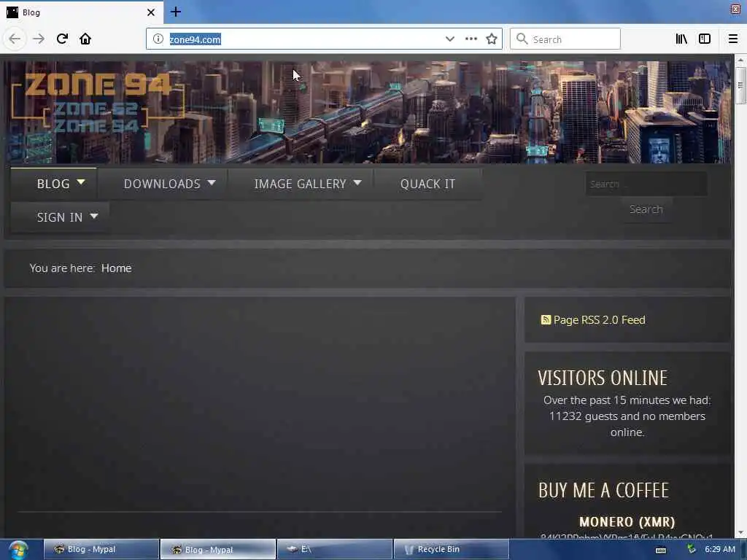Open the BLOG navigation menu
Screen dimensions: 747x560
(53, 184)
